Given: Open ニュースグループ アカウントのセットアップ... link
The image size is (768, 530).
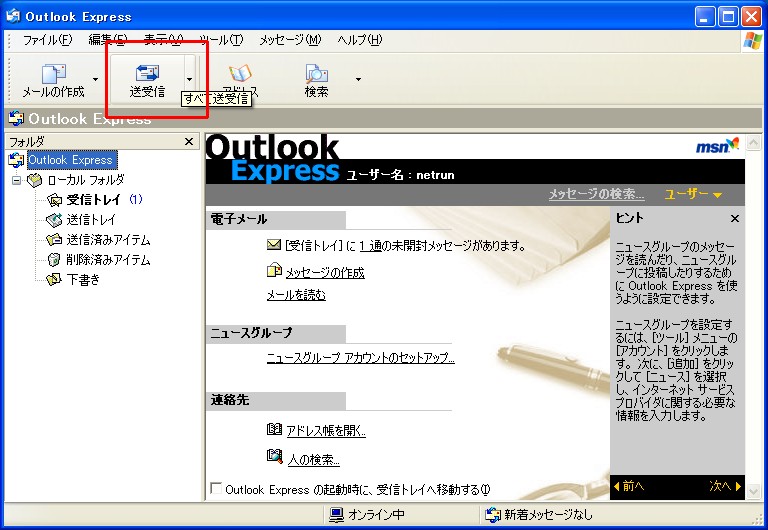Looking at the screenshot, I should (x=361, y=358).
